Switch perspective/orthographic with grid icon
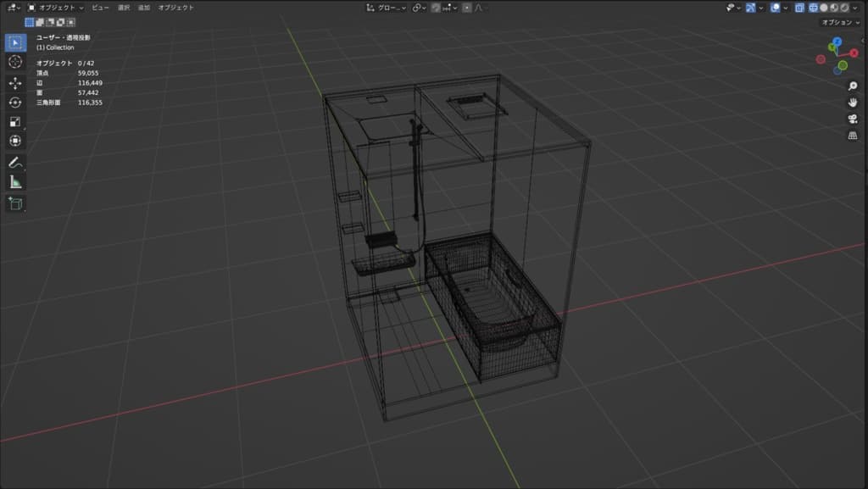868x489 pixels. pyautogui.click(x=853, y=134)
